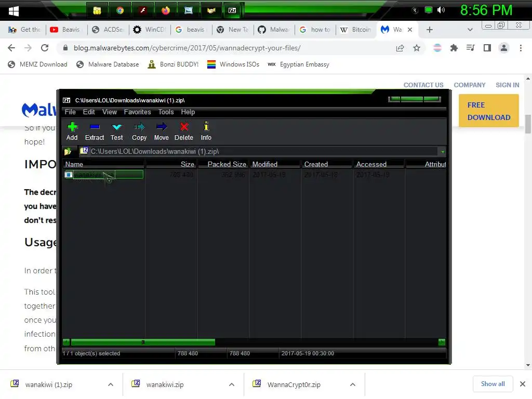The height and width of the screenshot is (399, 532).
Task: Click the CONTACT US link
Action: 423,85
